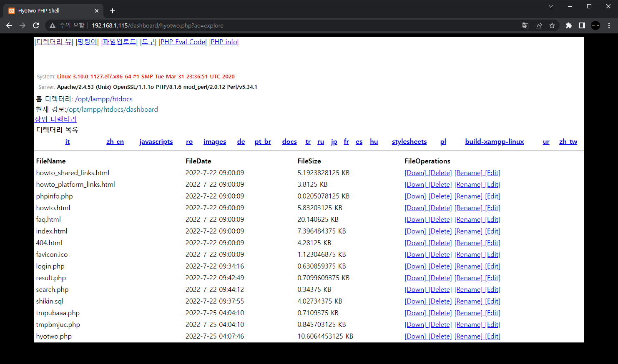Open the 'pl' directory
The width and height of the screenshot is (618, 364).
[443, 142]
